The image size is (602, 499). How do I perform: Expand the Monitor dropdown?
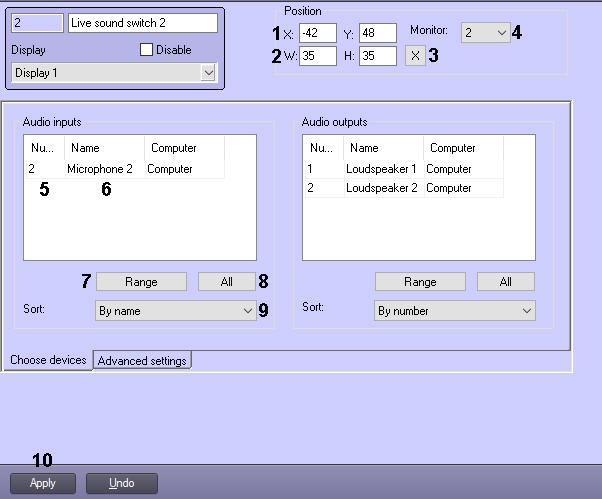click(486, 33)
